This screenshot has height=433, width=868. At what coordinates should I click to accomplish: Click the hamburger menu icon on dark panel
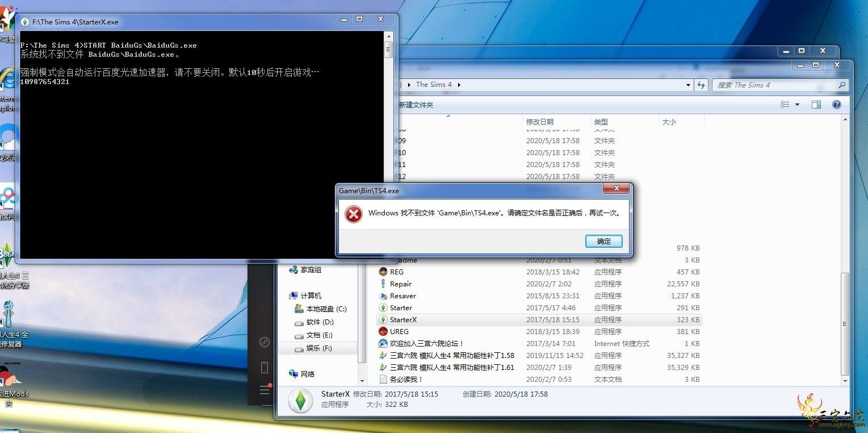pos(265,389)
